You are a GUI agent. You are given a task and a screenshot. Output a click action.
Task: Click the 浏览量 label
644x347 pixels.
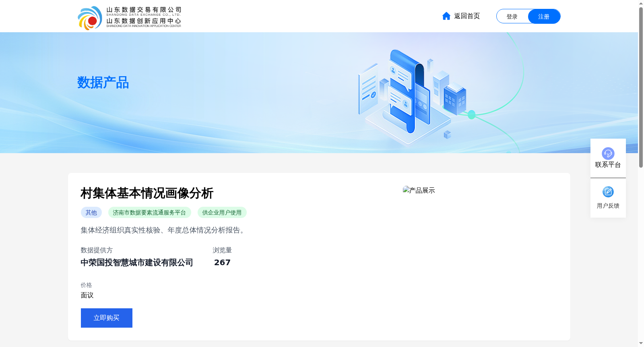pos(222,250)
